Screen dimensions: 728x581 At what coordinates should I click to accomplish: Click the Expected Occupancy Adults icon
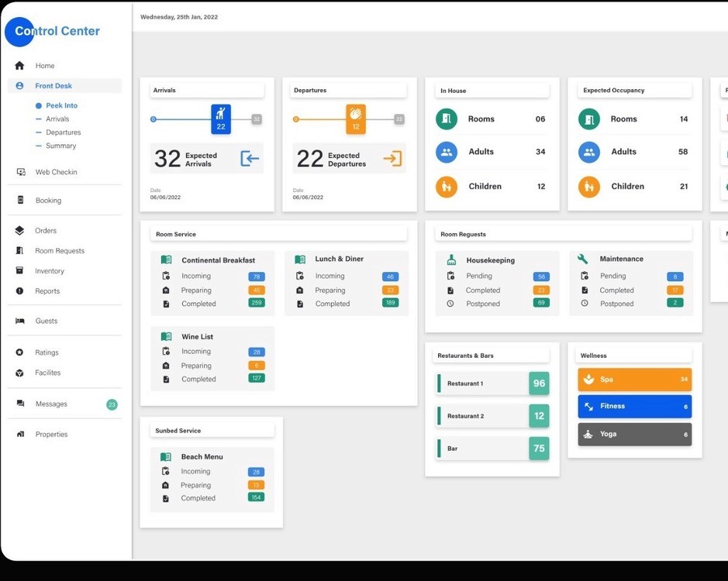589,152
